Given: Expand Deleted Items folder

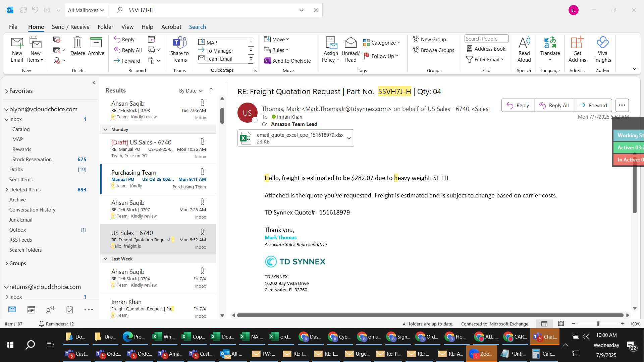Looking at the screenshot, I should 7,189.
